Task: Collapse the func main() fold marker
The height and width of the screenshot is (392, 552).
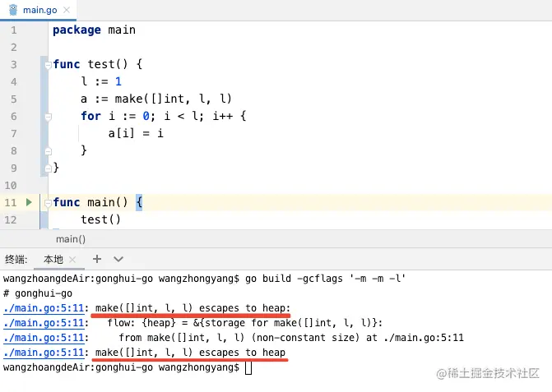Action: [x=49, y=202]
